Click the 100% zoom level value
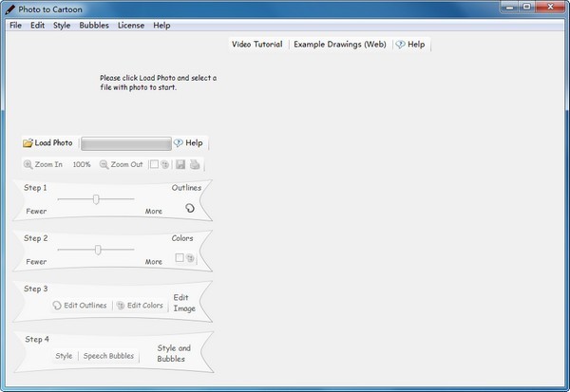 tap(82, 164)
